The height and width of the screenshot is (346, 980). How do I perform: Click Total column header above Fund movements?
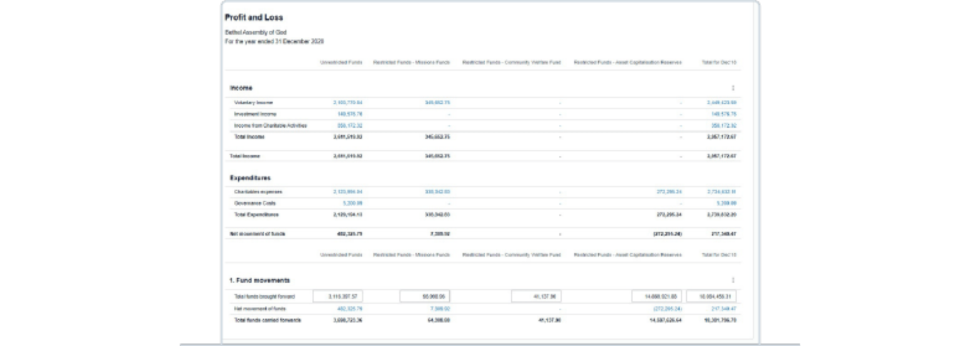tap(719, 255)
